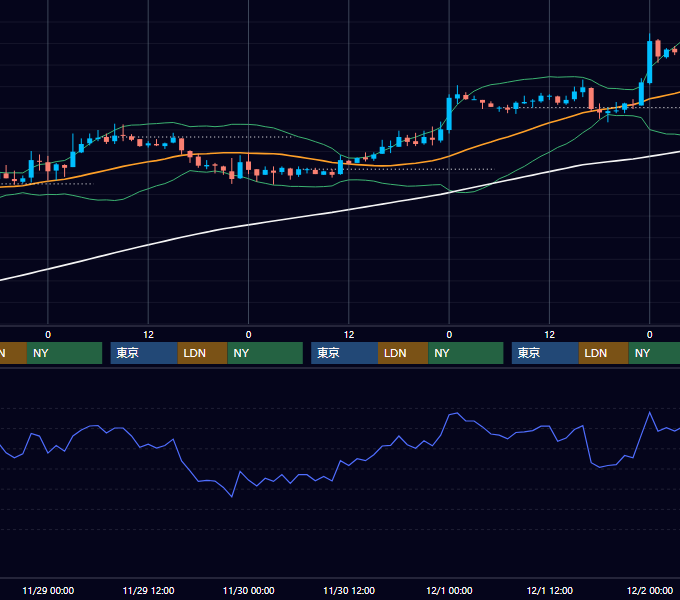Click the 12/1 00:00 date label
Viewport: 680px width, 600px height.
(x=449, y=590)
